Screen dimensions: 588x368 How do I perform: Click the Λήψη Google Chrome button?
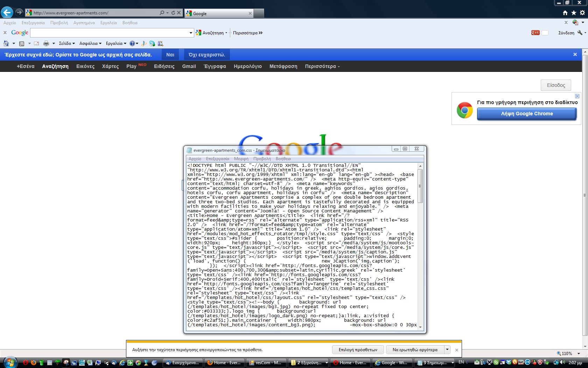tap(527, 114)
